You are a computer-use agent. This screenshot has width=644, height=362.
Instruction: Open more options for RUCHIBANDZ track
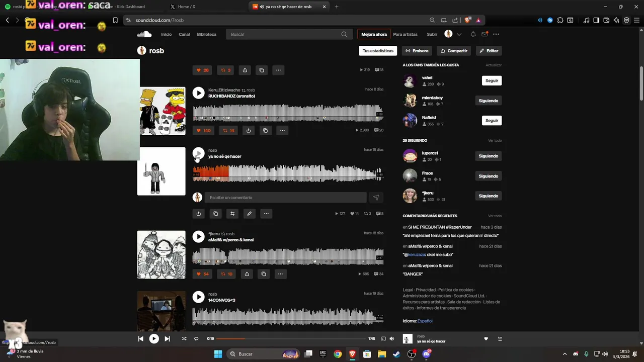click(x=282, y=130)
